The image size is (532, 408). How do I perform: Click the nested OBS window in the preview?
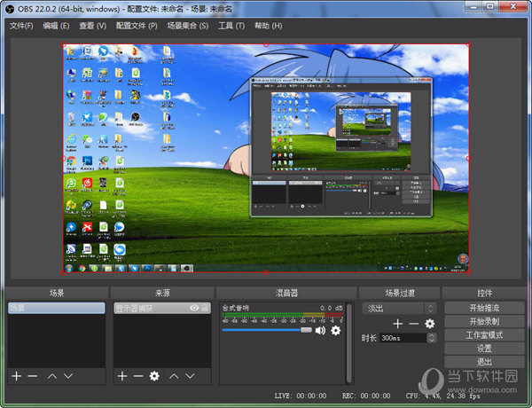tap(341, 147)
